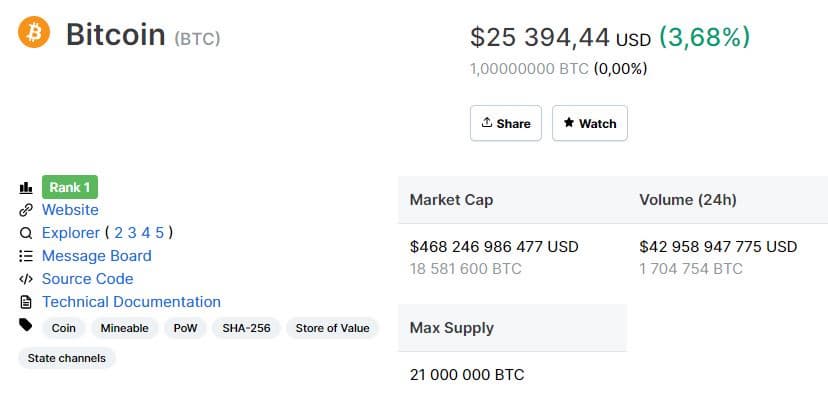Open the Source Code link
828x409 pixels.
pos(87,279)
